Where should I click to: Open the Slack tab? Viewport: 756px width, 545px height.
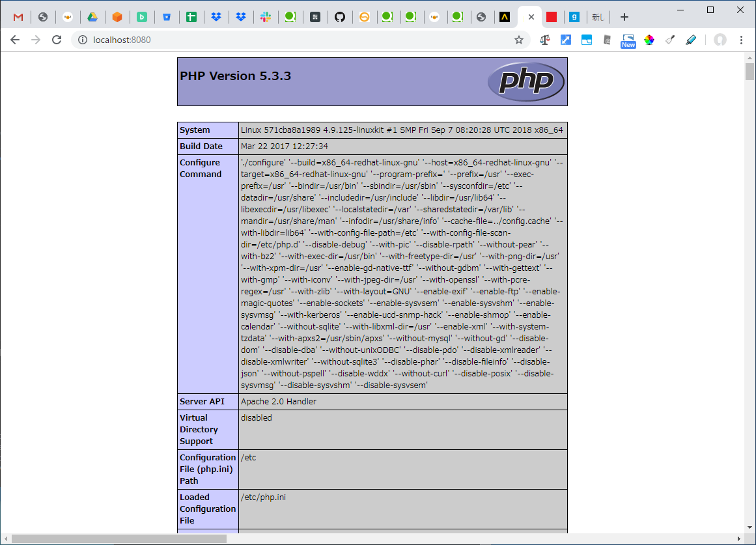click(x=266, y=18)
